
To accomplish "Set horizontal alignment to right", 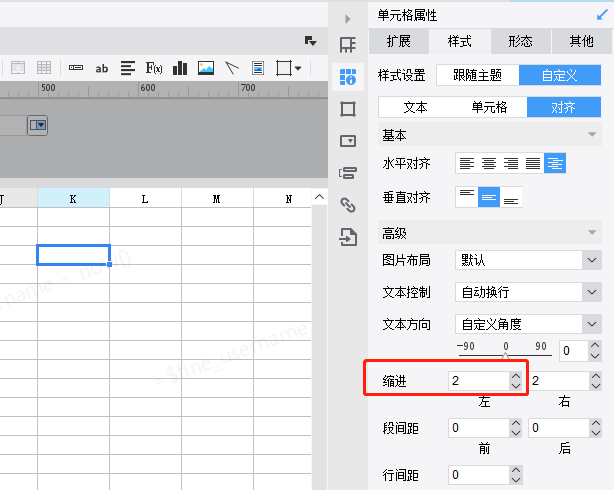I will pos(511,163).
